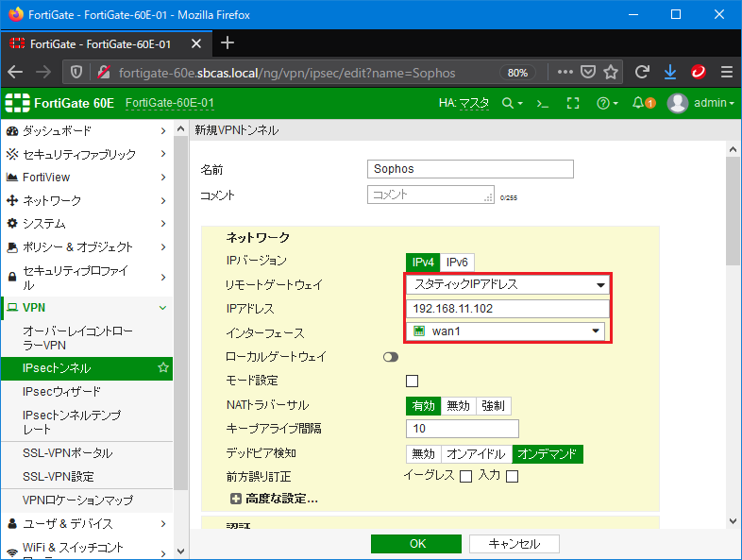742x560 pixels.
Task: Open the FortiGate search tool
Action: tap(512, 103)
